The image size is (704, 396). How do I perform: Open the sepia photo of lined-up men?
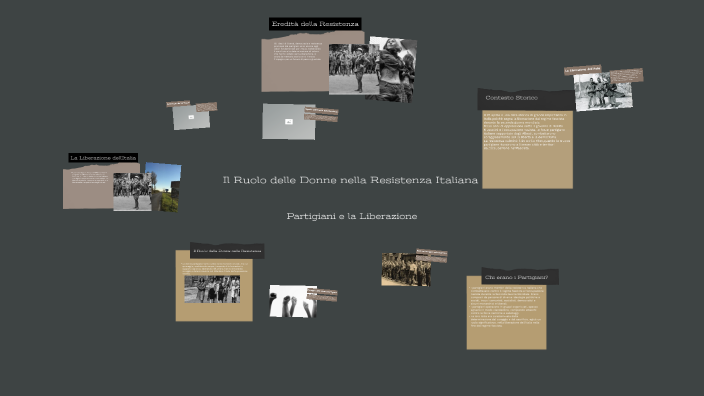pyautogui.click(x=406, y=269)
